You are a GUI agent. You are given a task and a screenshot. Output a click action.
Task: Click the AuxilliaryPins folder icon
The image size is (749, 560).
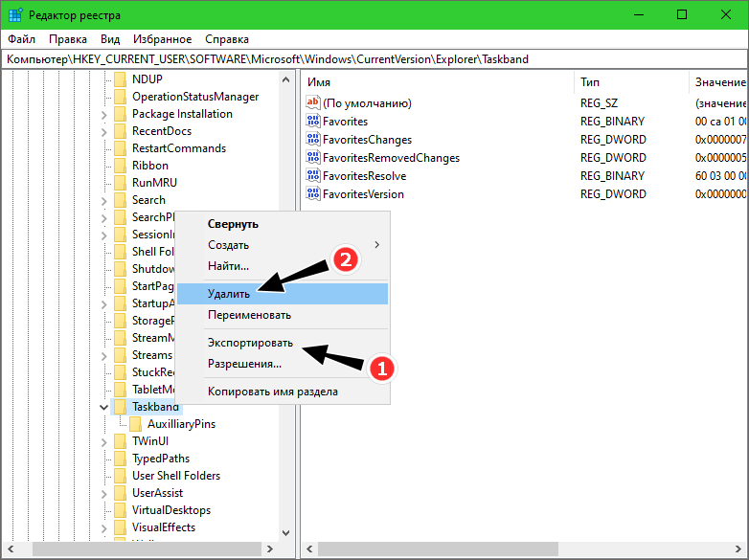135,424
